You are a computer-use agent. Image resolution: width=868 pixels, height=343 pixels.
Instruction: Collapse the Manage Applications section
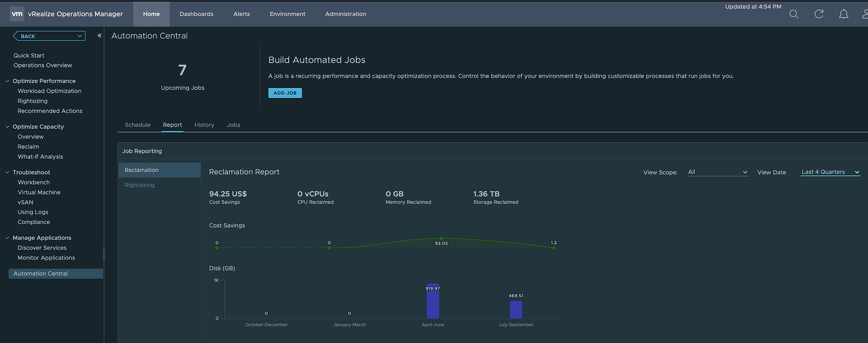tap(7, 238)
